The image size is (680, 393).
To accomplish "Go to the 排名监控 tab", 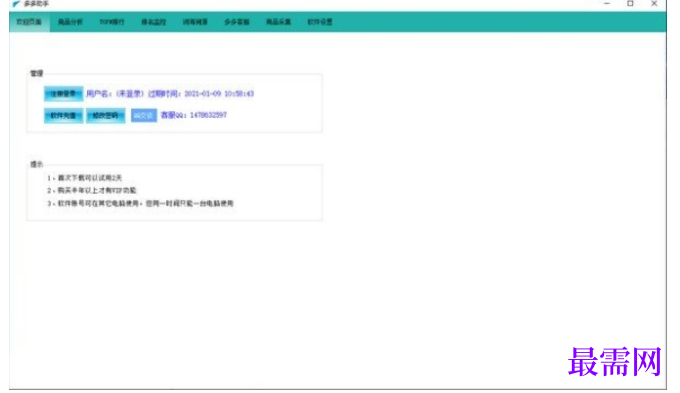I will pyautogui.click(x=154, y=22).
